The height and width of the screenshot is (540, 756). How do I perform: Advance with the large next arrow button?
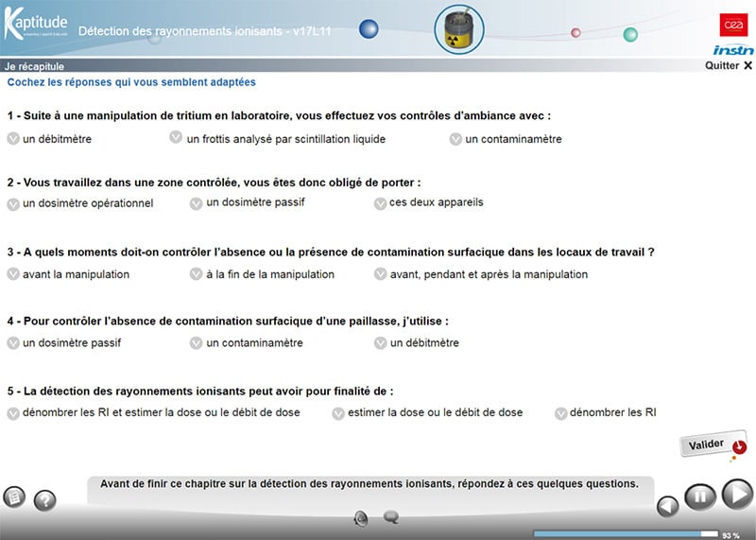coord(736,494)
